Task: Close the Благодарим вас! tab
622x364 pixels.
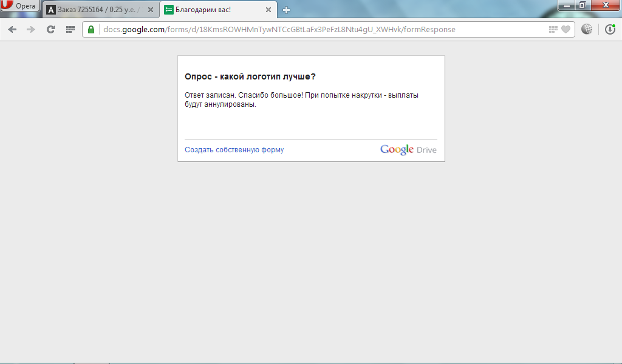Action: [x=268, y=10]
